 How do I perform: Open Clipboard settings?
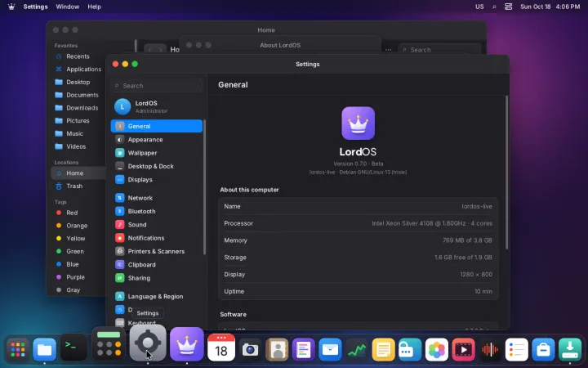click(156, 265)
